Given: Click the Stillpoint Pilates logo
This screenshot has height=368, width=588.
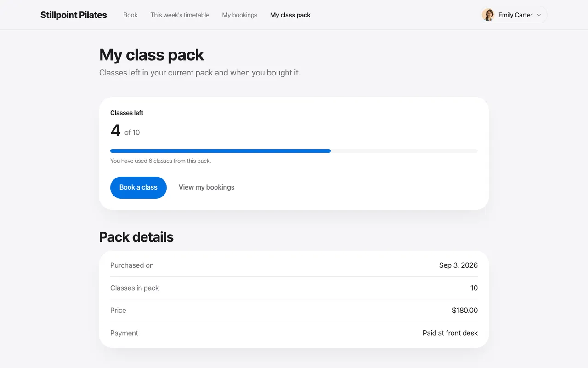Looking at the screenshot, I should [x=73, y=15].
